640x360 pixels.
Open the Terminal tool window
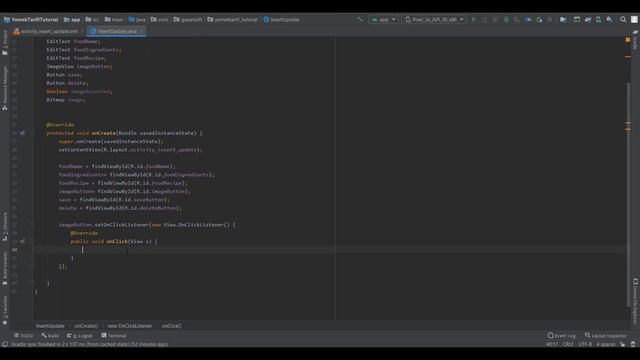[114, 336]
